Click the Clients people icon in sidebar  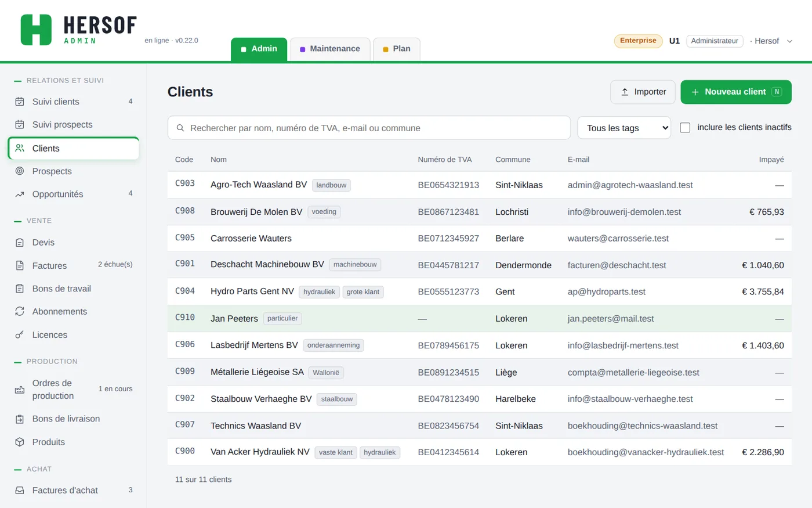[20, 148]
